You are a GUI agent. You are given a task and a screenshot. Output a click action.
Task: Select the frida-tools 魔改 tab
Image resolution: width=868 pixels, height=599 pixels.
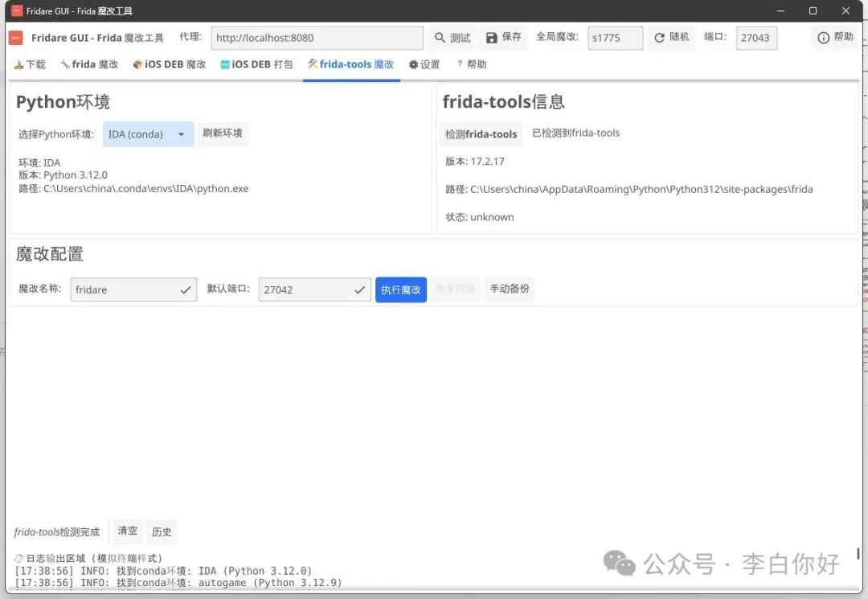coord(351,64)
